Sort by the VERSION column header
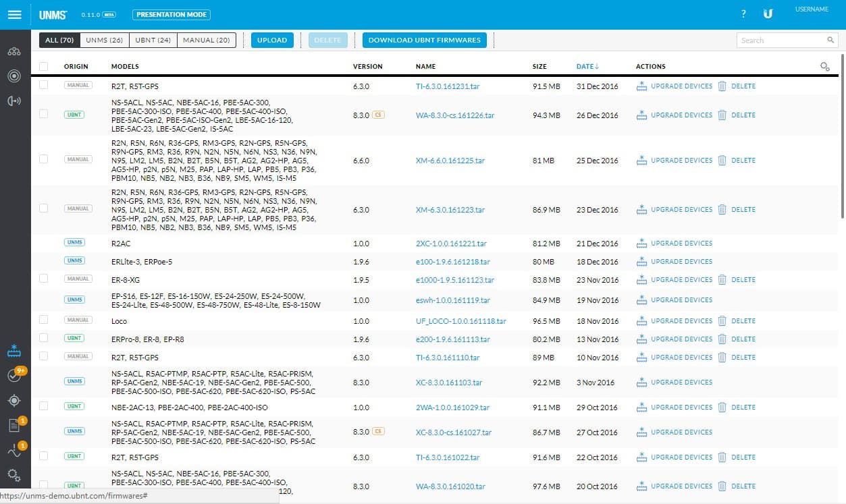The image size is (846, 504). pyautogui.click(x=368, y=67)
